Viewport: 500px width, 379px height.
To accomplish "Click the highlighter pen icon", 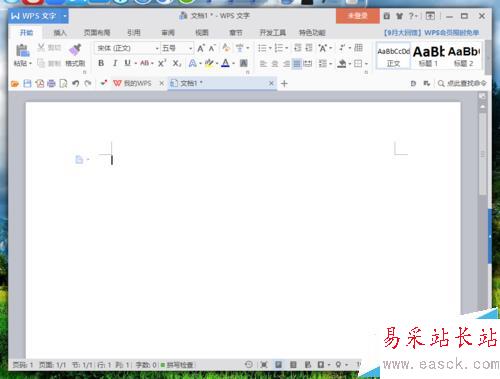I will pos(209,63).
